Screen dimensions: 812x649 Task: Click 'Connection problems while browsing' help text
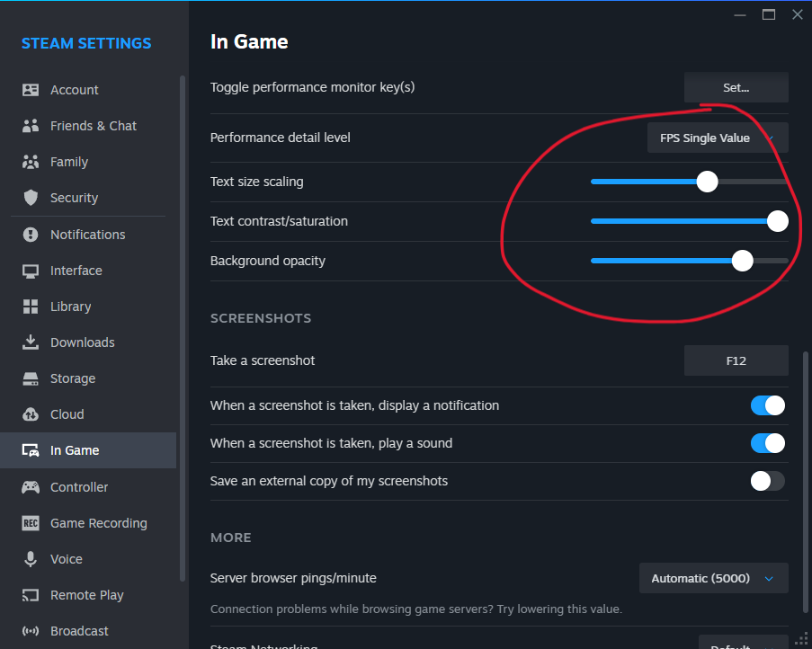pyautogui.click(x=415, y=609)
